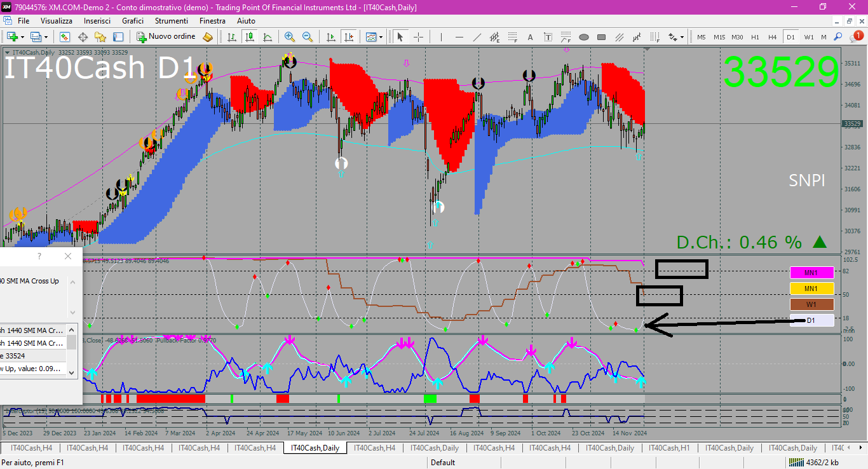This screenshot has width=868, height=469.
Task: Switch to W1 timeframe
Action: click(808, 37)
